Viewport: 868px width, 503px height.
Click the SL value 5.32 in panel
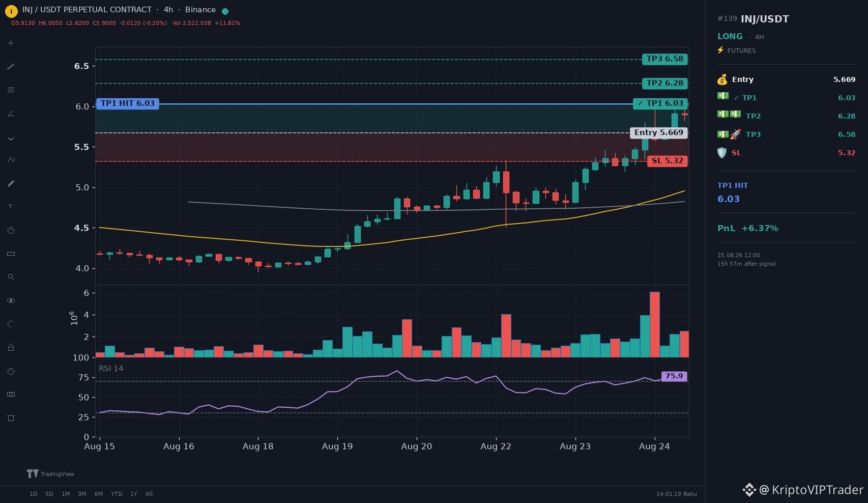(x=847, y=153)
